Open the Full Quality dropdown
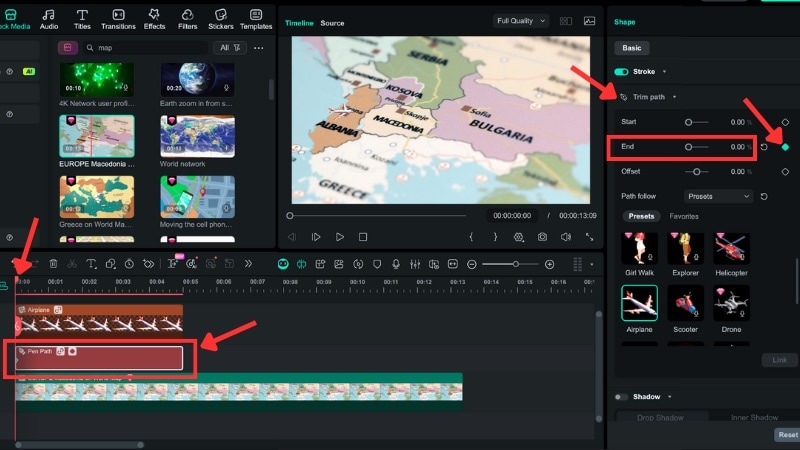 [520, 21]
